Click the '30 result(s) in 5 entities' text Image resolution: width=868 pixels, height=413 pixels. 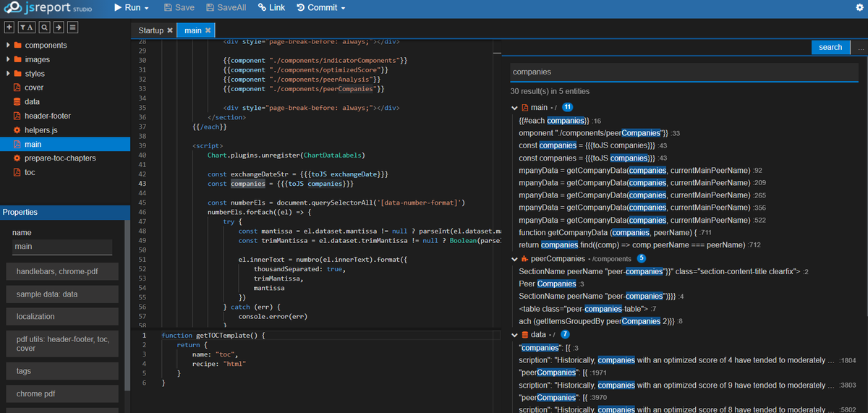[550, 92]
